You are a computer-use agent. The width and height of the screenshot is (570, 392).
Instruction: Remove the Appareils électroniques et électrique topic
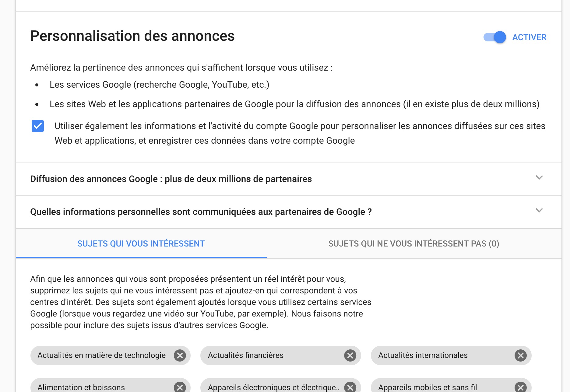(350, 387)
